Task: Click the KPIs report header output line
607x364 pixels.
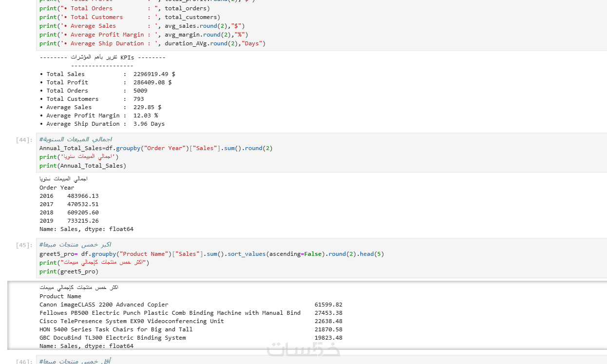Action: tap(102, 57)
